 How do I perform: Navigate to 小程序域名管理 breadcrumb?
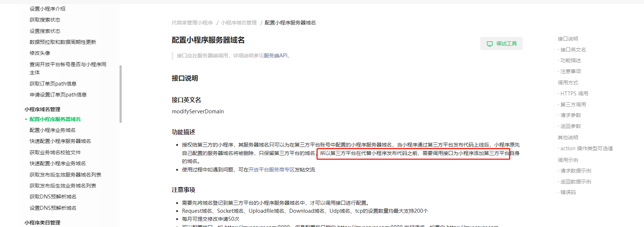click(x=239, y=23)
